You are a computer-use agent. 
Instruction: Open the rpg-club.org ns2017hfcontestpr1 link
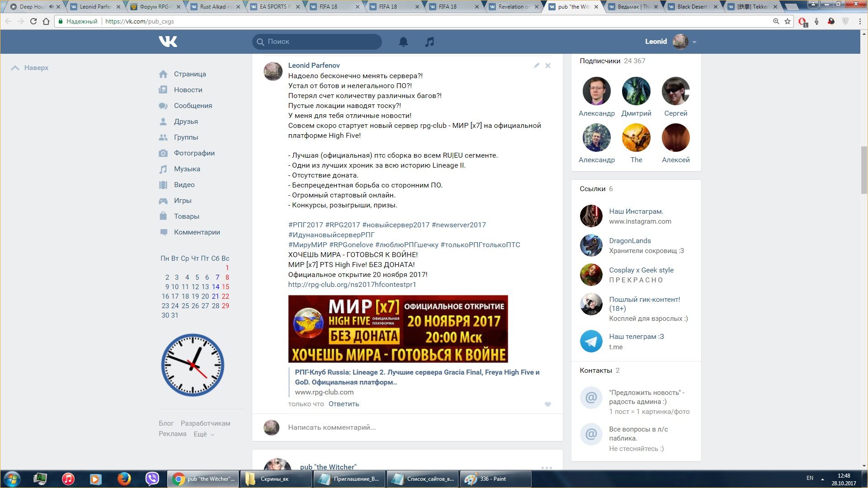[x=352, y=285]
